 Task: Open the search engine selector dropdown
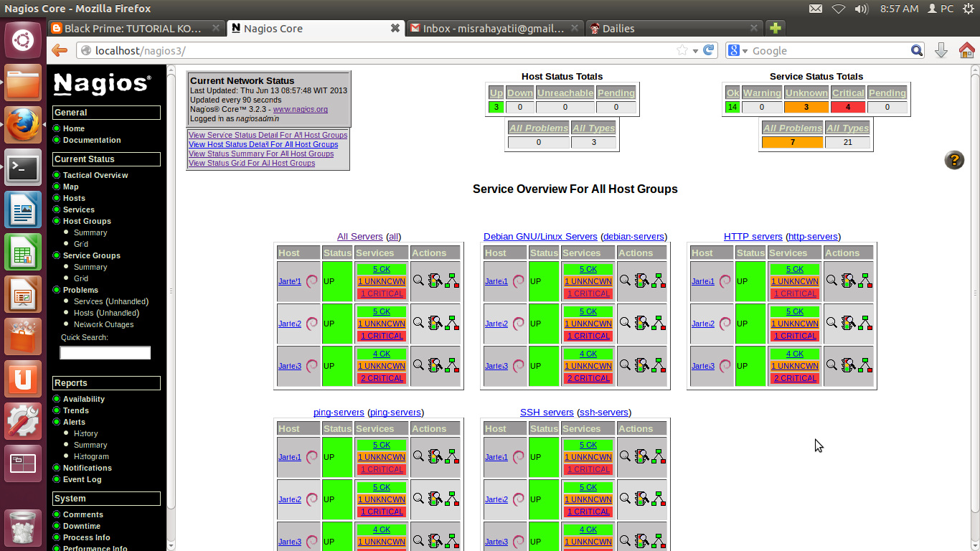tap(737, 50)
